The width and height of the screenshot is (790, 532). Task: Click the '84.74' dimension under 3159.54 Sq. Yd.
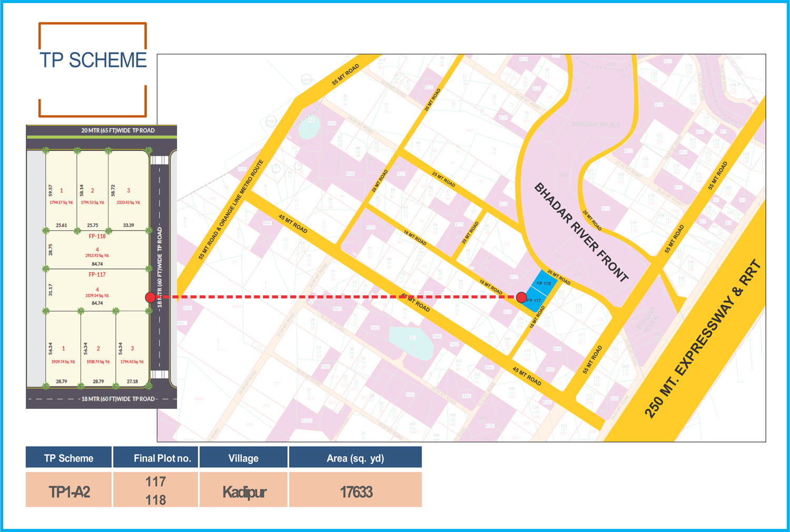97,303
